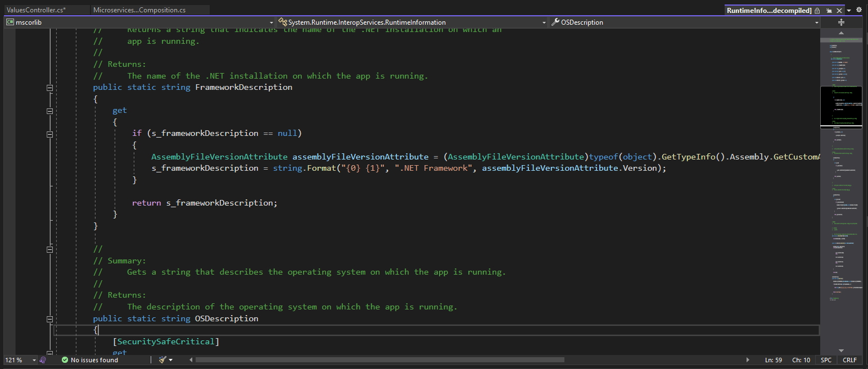Image resolution: width=868 pixels, height=369 pixels.
Task: Click the accessibility checker icon in status bar
Action: (x=43, y=360)
